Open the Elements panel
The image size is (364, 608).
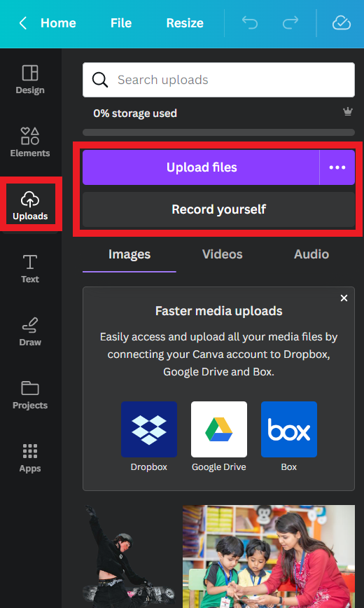pos(30,142)
